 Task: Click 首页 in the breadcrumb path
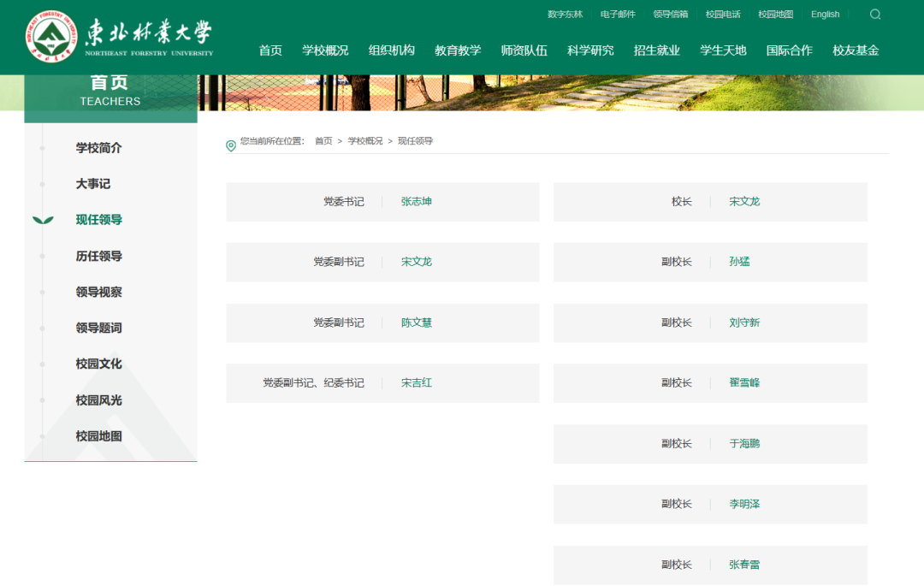[323, 141]
